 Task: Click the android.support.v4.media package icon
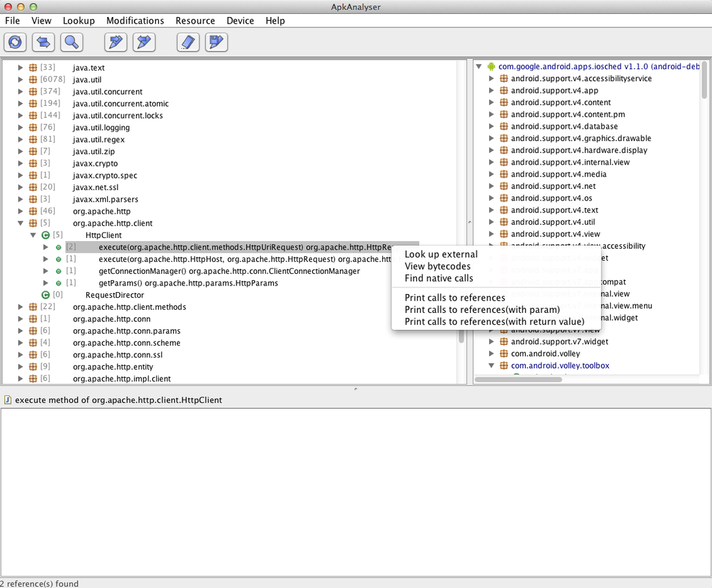[504, 174]
